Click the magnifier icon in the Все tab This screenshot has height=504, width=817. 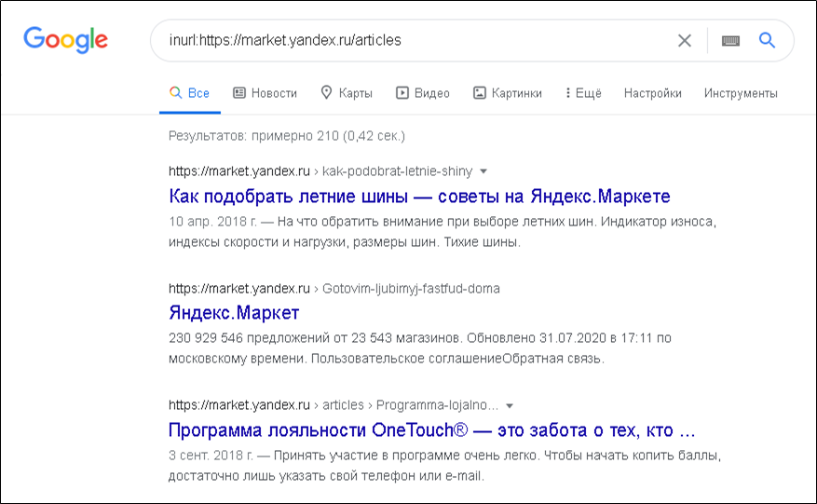pyautogui.click(x=175, y=93)
